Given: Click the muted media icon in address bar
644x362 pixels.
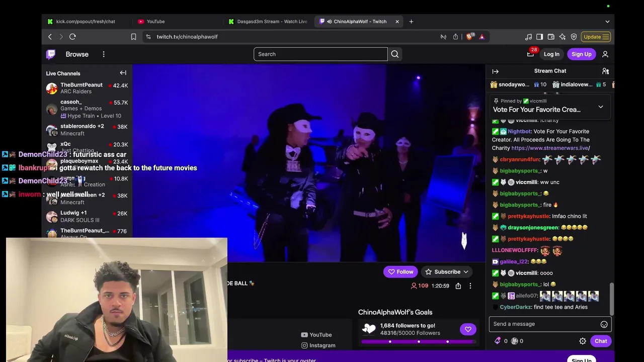Looking at the screenshot, I should coord(443,37).
